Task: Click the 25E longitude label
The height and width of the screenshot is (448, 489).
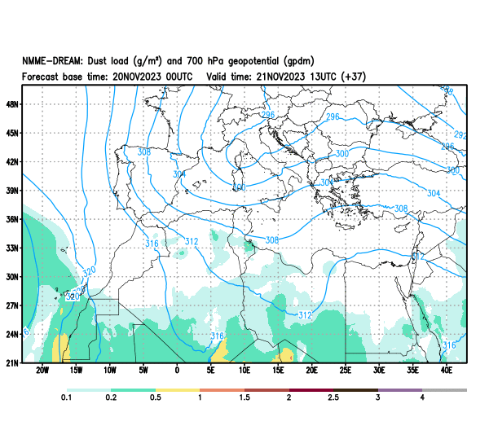Action: (x=346, y=371)
